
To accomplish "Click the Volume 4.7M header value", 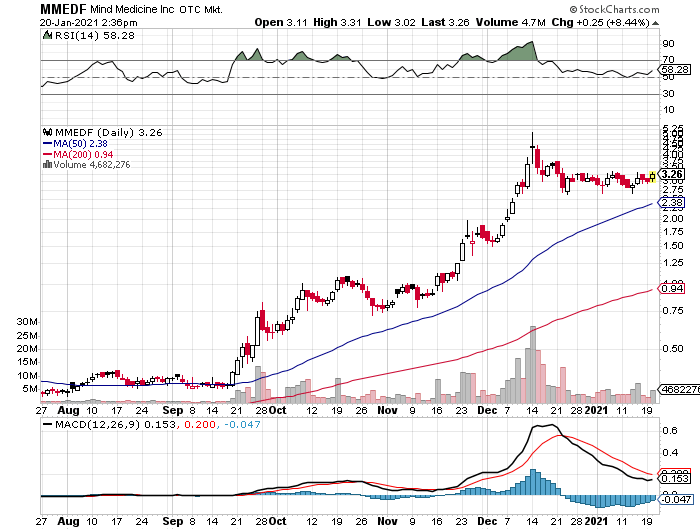I will pos(511,22).
